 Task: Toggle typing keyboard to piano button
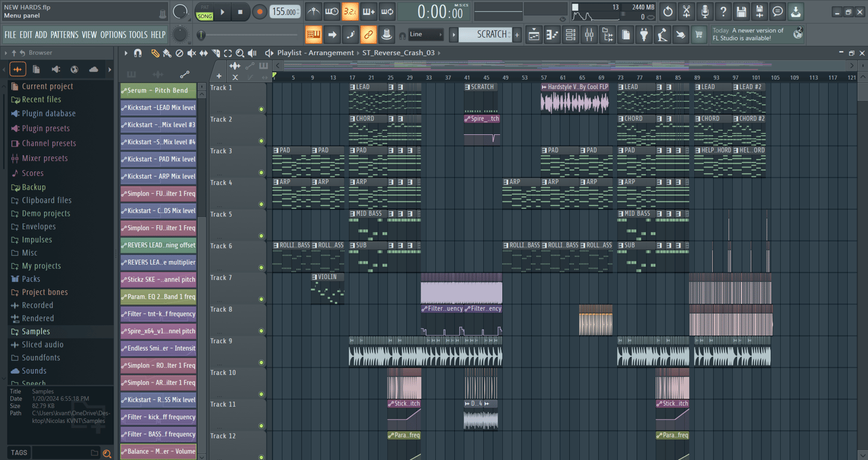tap(313, 35)
